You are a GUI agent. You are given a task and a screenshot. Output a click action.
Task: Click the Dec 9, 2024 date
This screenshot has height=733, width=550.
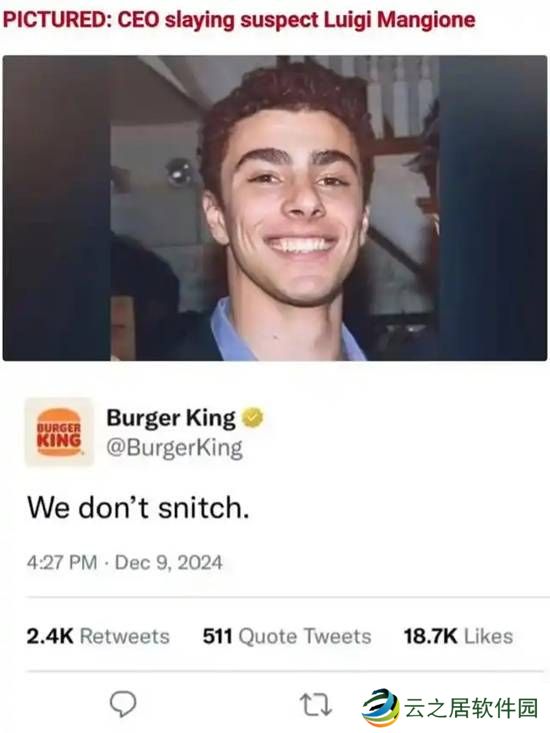point(169,562)
